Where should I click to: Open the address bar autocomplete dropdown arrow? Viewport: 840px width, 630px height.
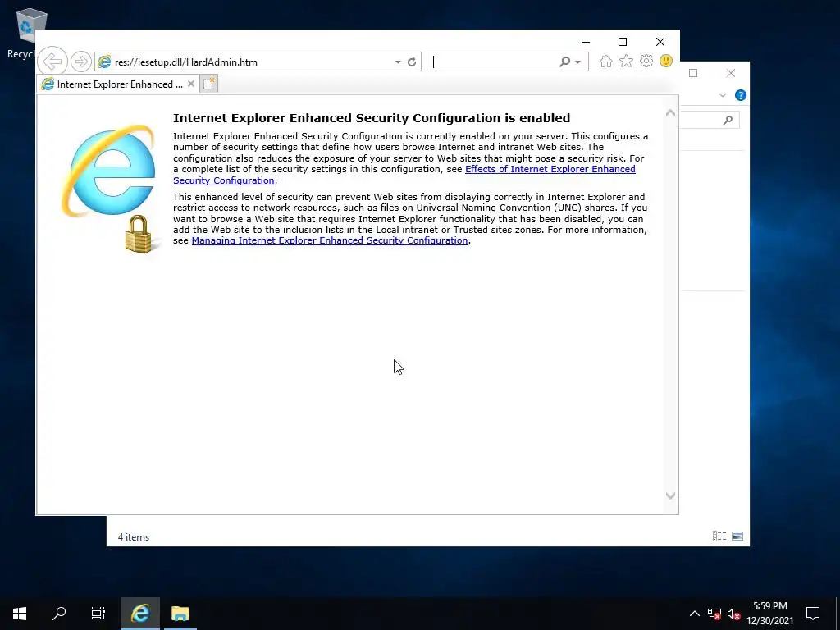pos(398,62)
